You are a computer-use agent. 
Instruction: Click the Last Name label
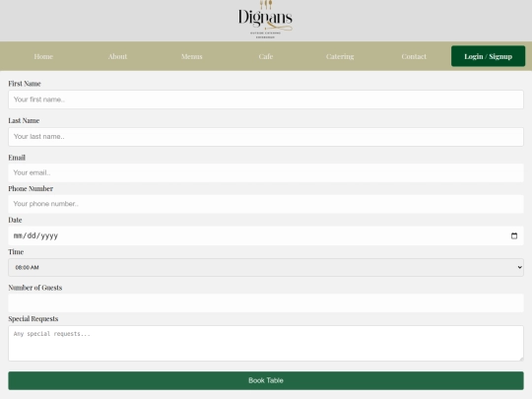pyautogui.click(x=24, y=120)
